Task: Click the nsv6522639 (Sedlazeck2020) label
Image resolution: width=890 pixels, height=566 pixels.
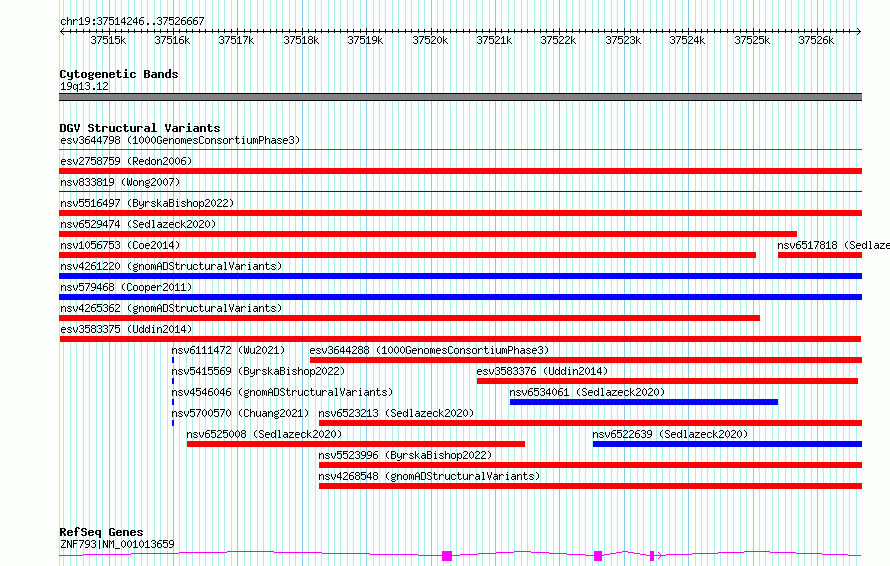Action: (670, 434)
